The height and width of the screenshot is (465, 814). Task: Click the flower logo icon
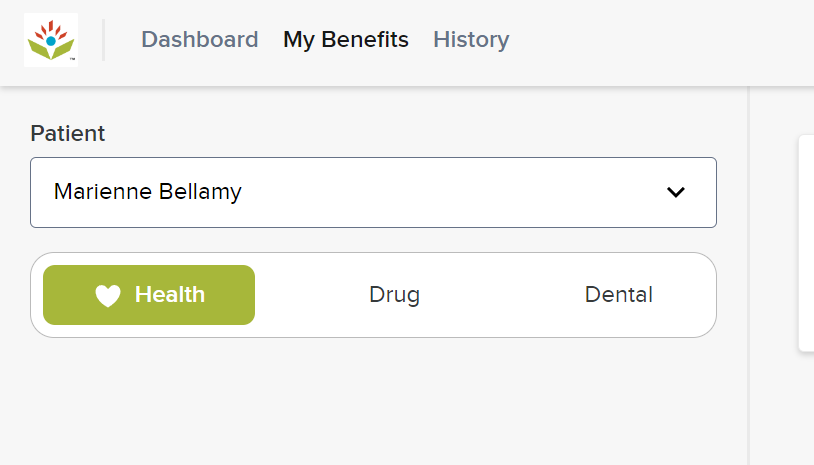coord(51,40)
